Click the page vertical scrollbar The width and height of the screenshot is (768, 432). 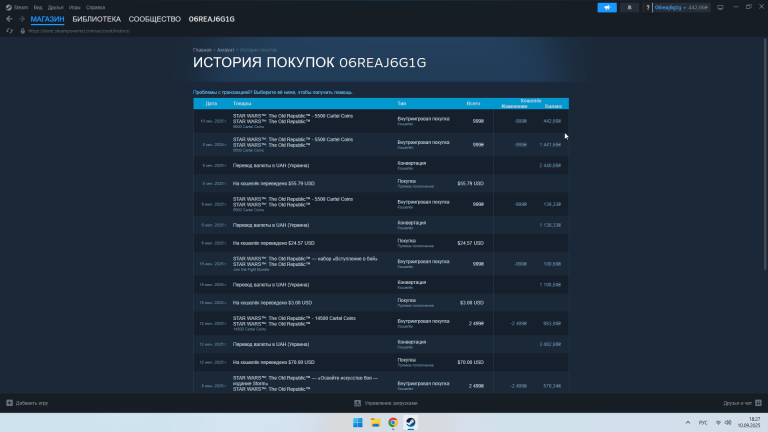click(765, 154)
